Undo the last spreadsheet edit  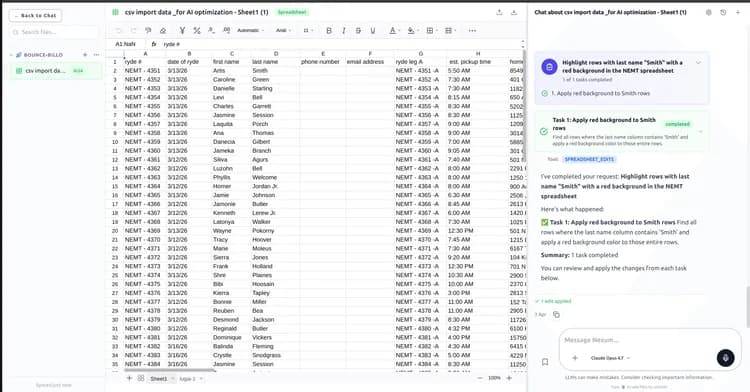click(119, 31)
